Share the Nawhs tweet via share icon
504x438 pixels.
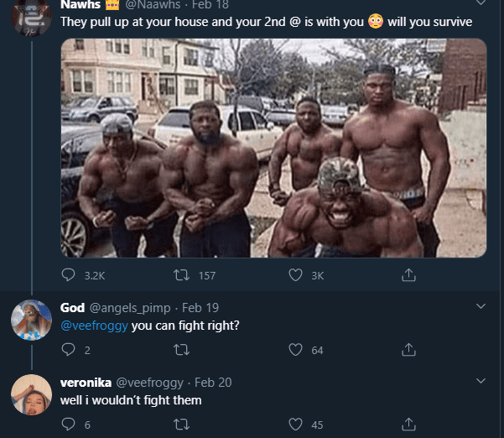(x=408, y=275)
